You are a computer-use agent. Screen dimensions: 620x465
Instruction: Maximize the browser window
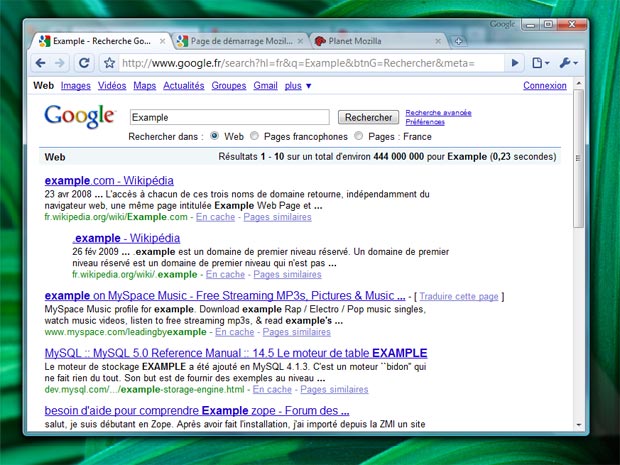pos(548,25)
